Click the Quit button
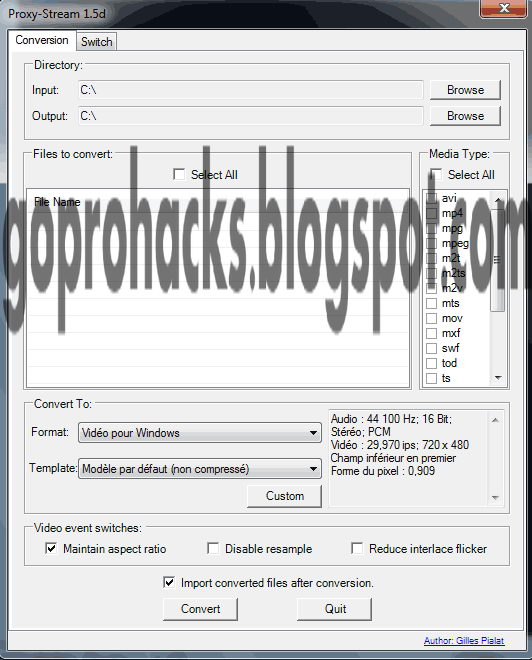The image size is (532, 660). [335, 609]
